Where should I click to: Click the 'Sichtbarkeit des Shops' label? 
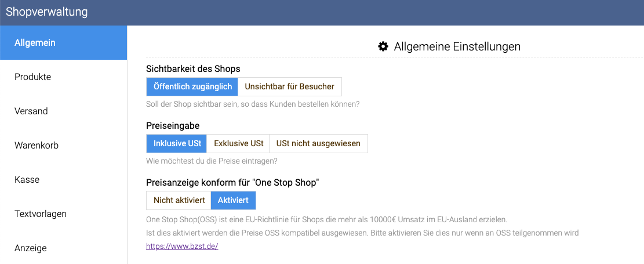pyautogui.click(x=193, y=68)
